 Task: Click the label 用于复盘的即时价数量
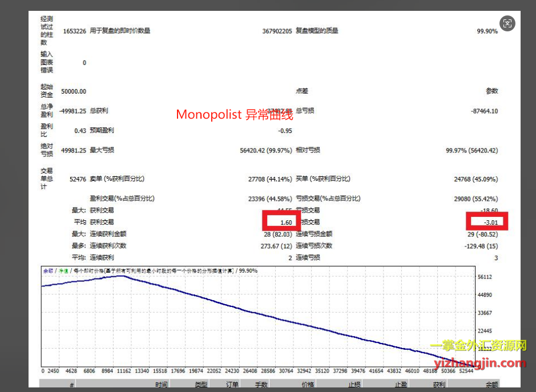[120, 31]
